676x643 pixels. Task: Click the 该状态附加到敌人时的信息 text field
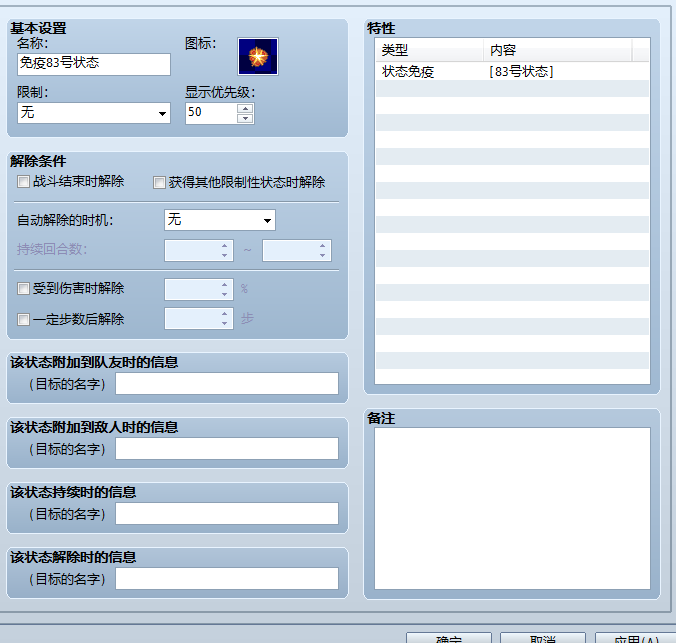227,449
